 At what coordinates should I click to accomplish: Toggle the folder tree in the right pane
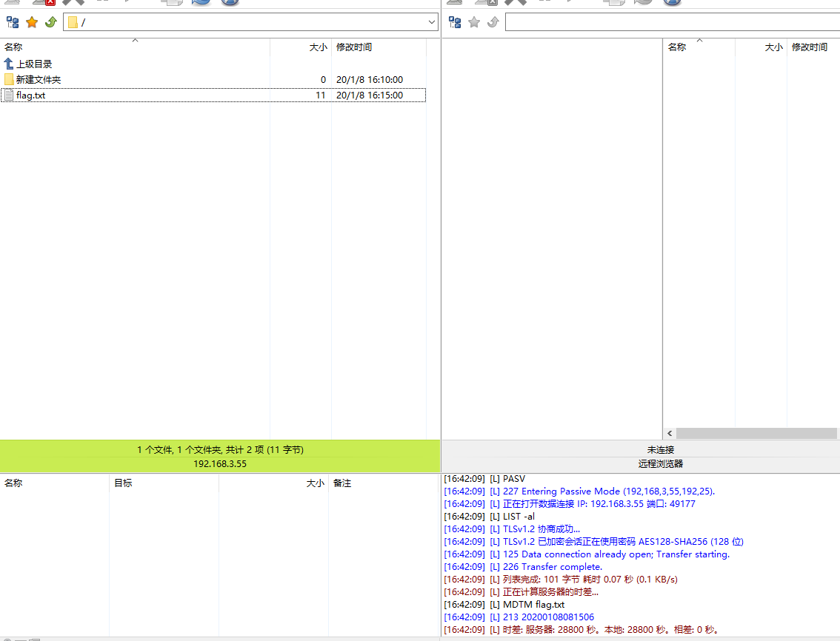(x=455, y=22)
